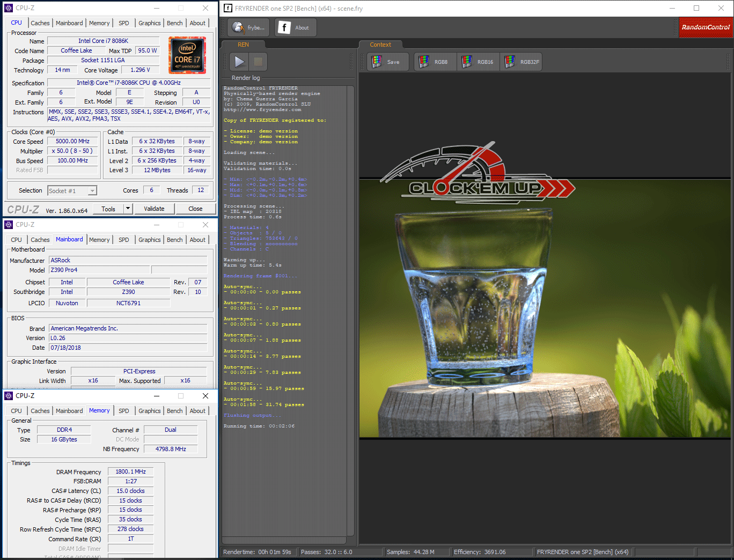Start rendering with the play button

pos(239,62)
